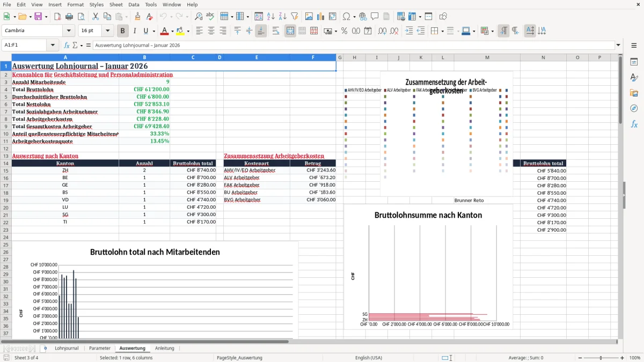Expand the formula bar input line arrow
This screenshot has width=644, height=362.
618,45
